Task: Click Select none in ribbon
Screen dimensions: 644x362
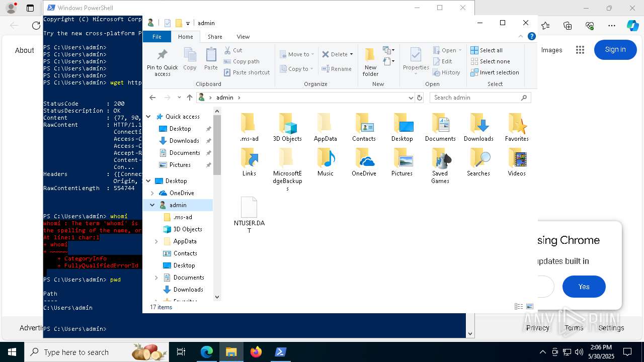Action: coord(490,61)
